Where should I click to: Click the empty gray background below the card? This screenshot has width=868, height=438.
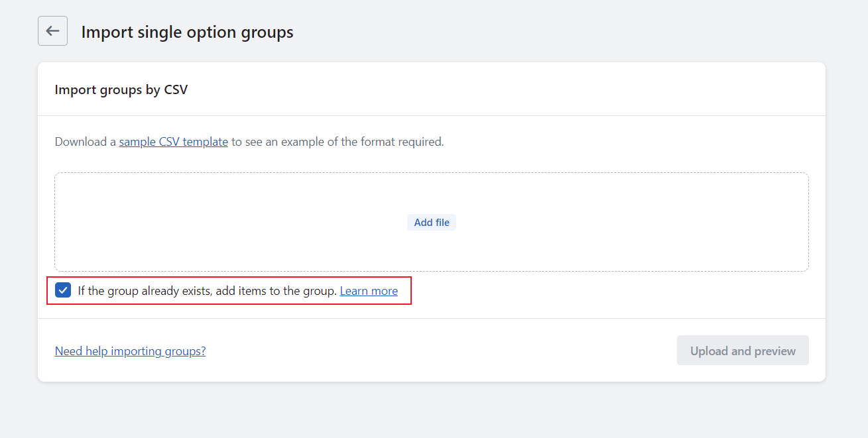(431, 411)
